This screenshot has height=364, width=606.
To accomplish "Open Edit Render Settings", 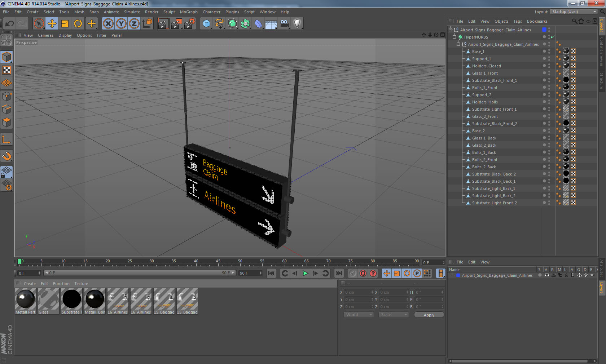I will (190, 24).
